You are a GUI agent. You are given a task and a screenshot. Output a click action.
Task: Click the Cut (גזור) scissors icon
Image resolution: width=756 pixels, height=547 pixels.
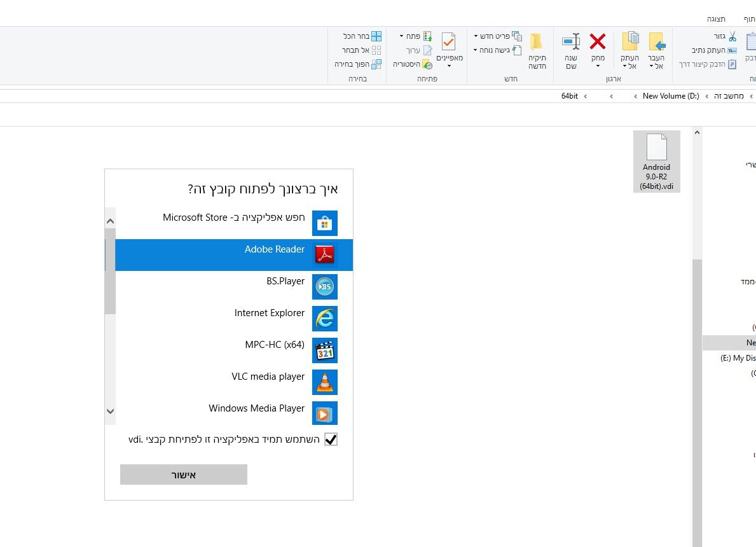click(x=732, y=37)
